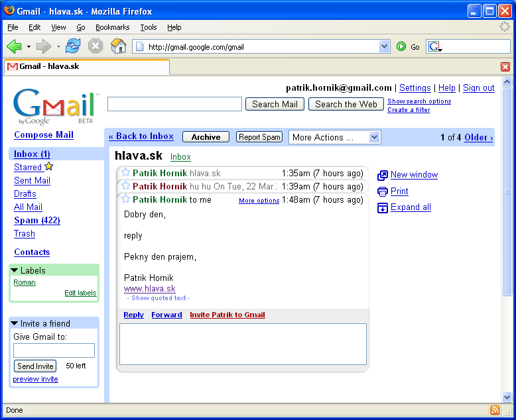The height and width of the screenshot is (420, 516).
Task: Click the Archive button
Action: [206, 137]
